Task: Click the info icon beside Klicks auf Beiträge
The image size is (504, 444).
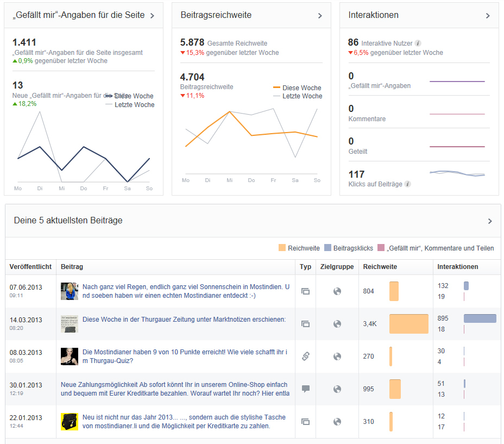Action: tap(407, 184)
